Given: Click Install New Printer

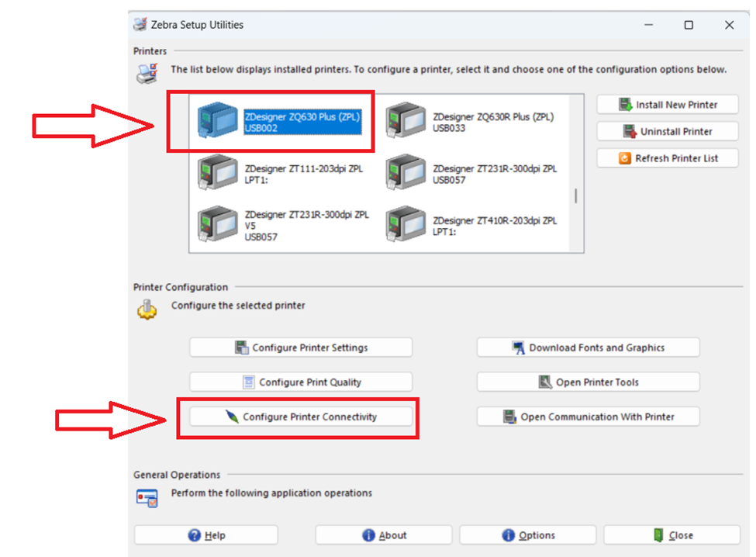Looking at the screenshot, I should (667, 104).
